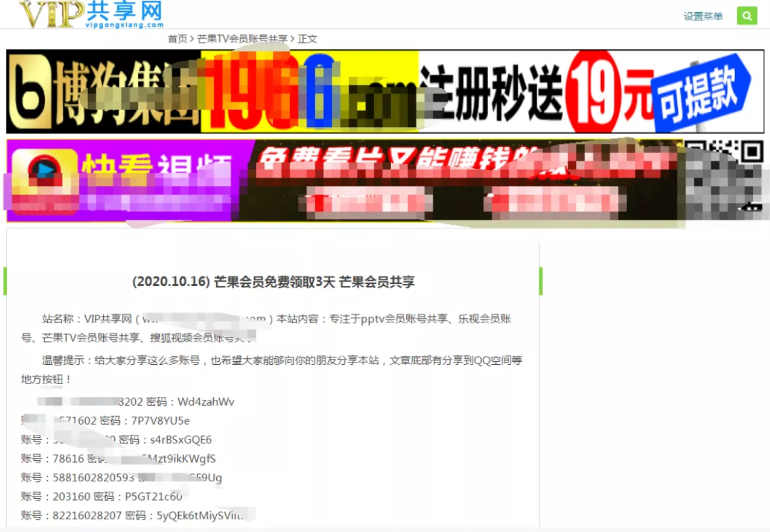
Task: Open the 设置菜单 link
Action: [x=703, y=16]
